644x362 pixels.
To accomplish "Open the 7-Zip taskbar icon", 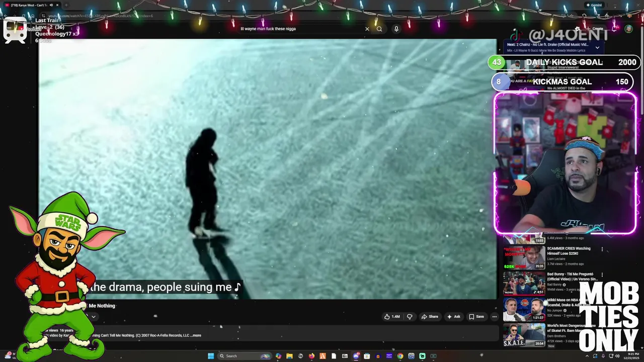I will point(345,356).
